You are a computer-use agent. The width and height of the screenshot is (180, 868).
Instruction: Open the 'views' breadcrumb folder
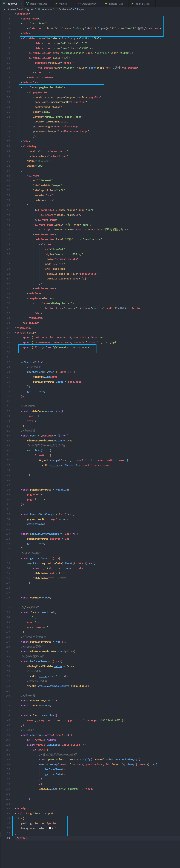[x=13, y=9]
